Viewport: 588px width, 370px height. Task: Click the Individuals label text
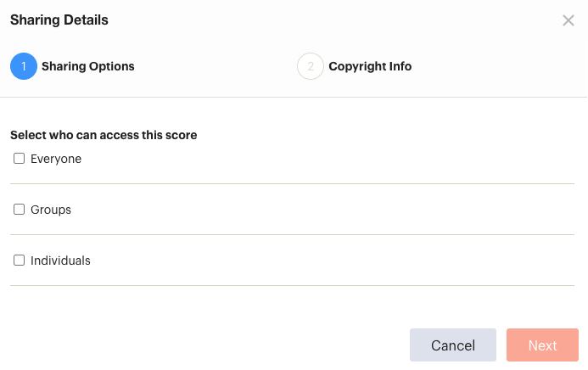(x=60, y=261)
